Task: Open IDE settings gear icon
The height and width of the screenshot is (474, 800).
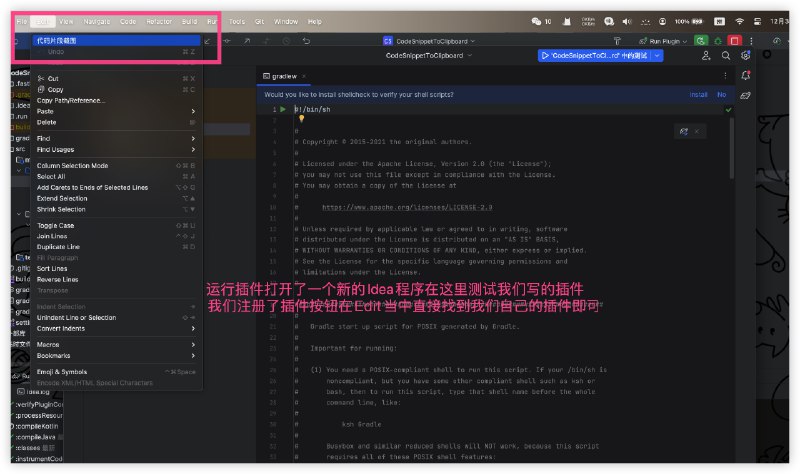Action: (745, 56)
